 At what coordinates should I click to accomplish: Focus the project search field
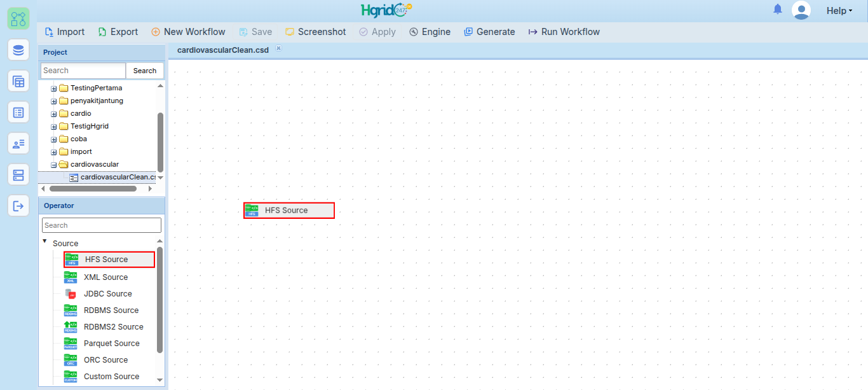[83, 71]
